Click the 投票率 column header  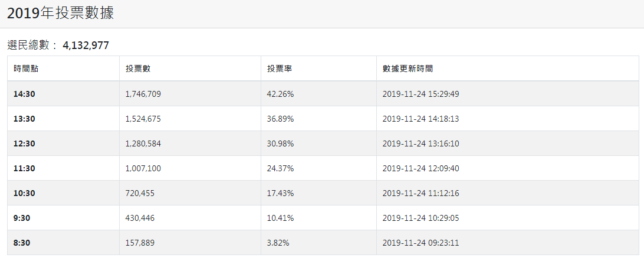coord(280,68)
